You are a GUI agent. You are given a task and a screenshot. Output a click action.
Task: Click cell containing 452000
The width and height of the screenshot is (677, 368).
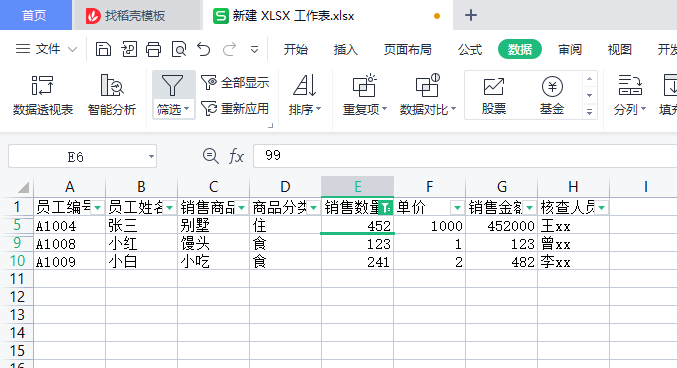(502, 225)
